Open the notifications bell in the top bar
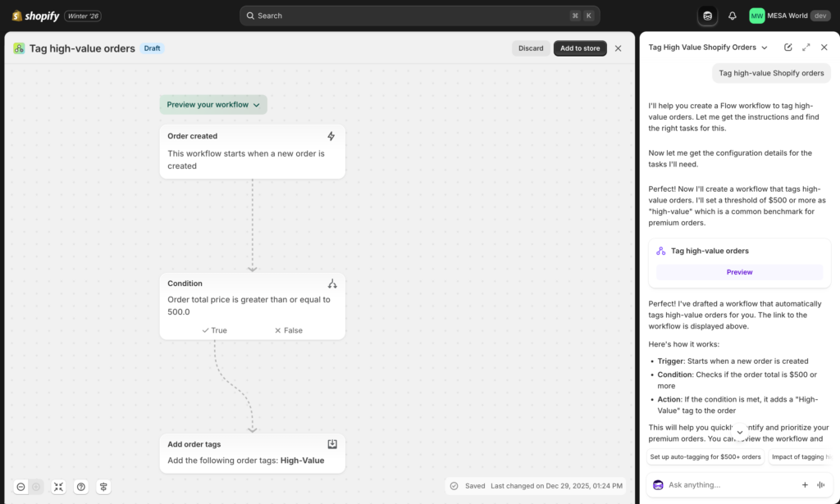Viewport: 840px width, 504px height. pos(732,15)
